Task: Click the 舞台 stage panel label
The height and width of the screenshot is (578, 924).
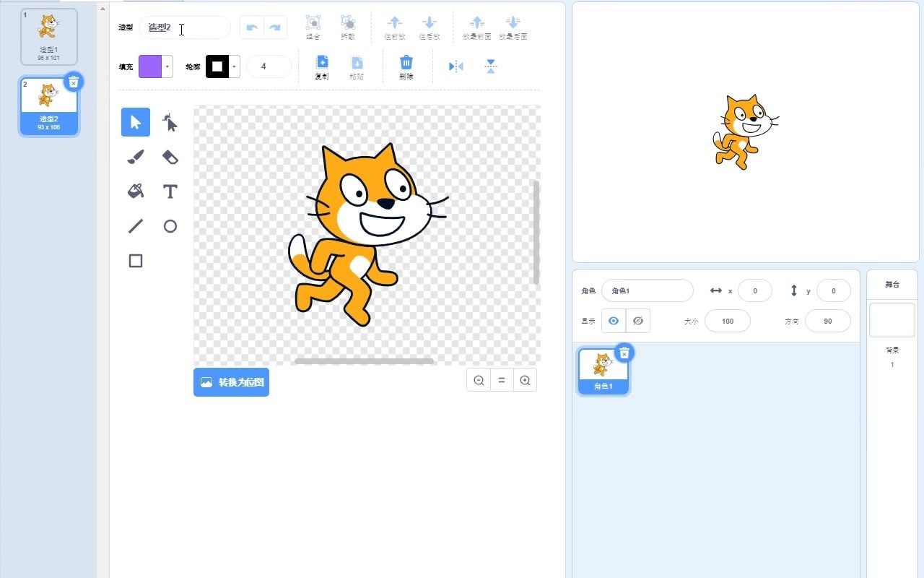Action: [x=892, y=285]
